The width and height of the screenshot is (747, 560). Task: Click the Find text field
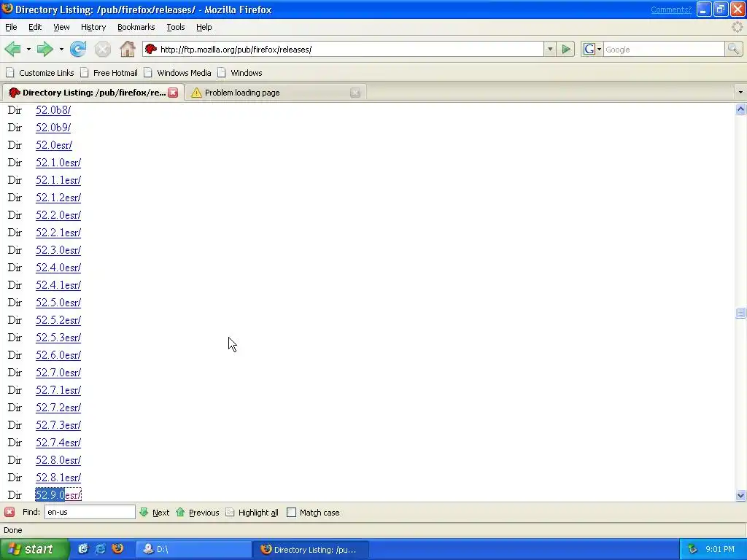pyautogui.click(x=90, y=513)
